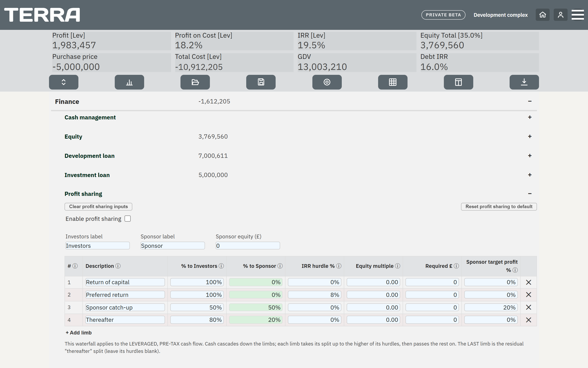Image resolution: width=588 pixels, height=368 pixels.
Task: Click the download arrow toolbar button
Action: [524, 82]
